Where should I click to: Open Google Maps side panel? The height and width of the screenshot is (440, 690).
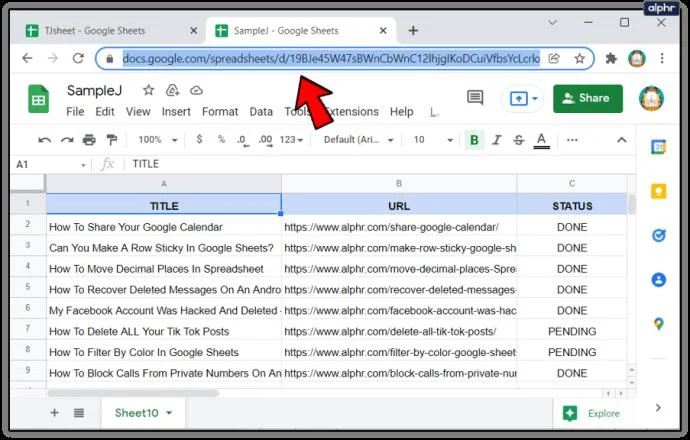coord(658,324)
